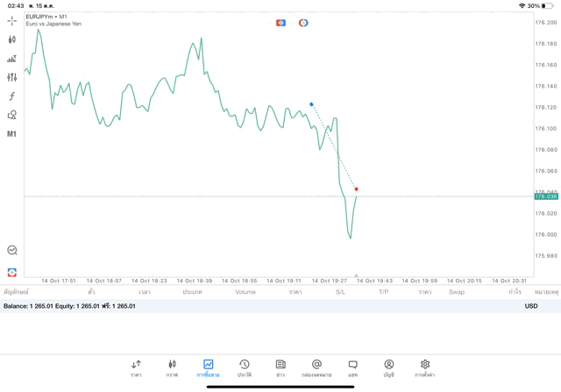
Task: Tap the Balance and Equity summary row
Action: tap(70, 306)
